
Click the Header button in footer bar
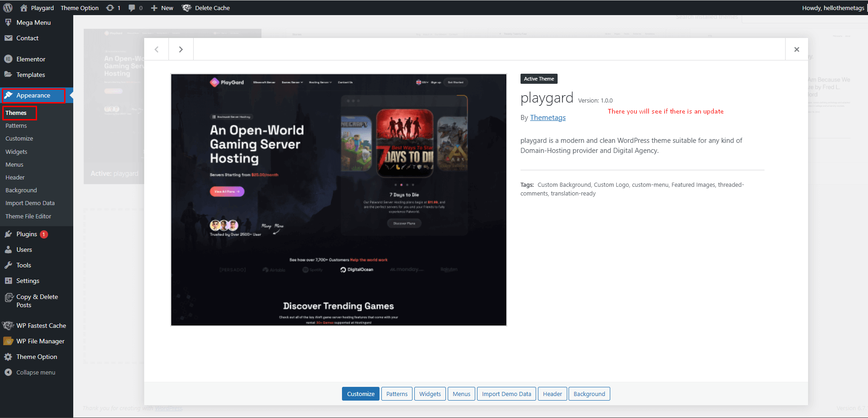coord(553,394)
